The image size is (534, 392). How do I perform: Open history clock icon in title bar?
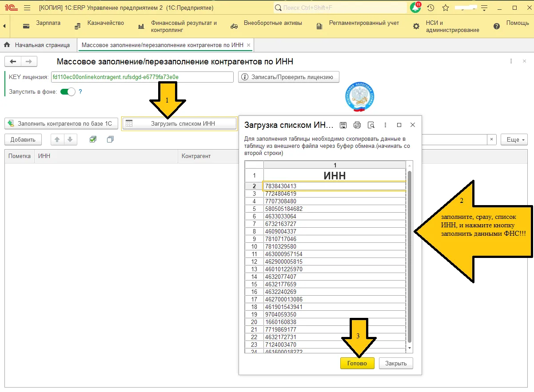tap(430, 8)
